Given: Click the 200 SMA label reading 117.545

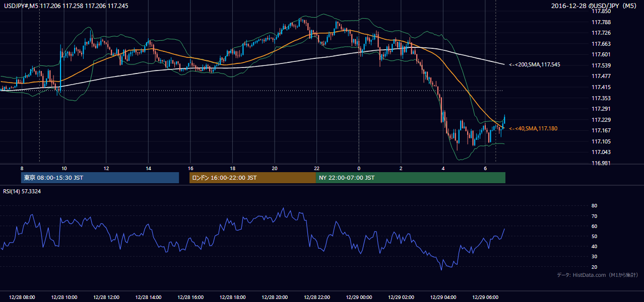Looking at the screenshot, I should point(535,65).
